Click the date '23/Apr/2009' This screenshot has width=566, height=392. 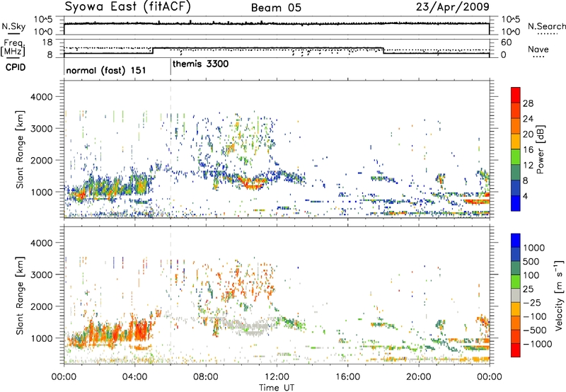click(453, 7)
